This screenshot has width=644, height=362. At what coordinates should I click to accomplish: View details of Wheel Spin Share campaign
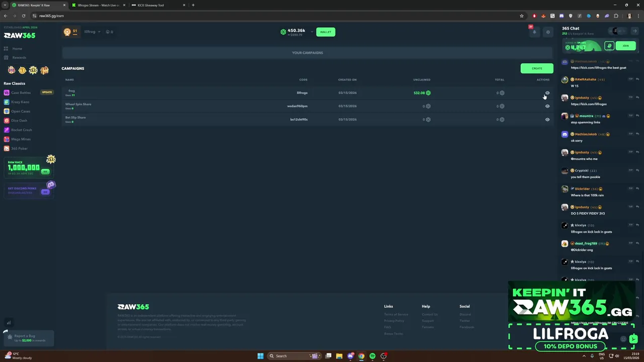(547, 106)
